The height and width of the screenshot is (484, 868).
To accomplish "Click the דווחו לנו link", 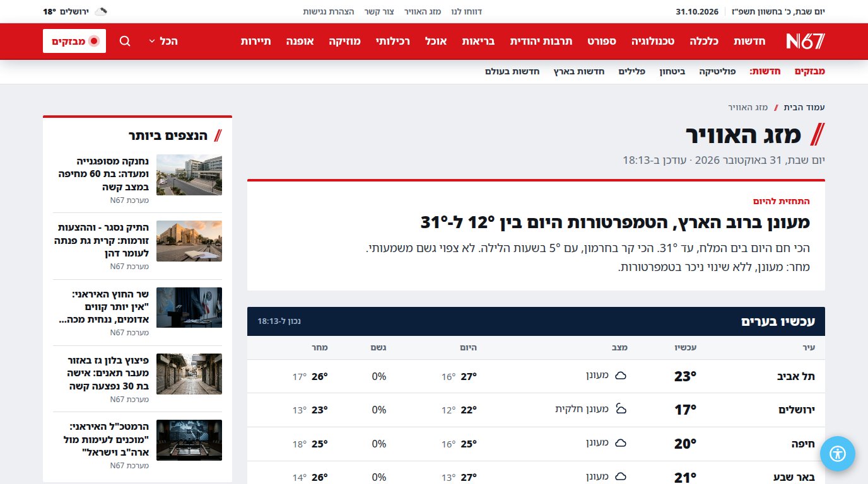I will (x=467, y=11).
